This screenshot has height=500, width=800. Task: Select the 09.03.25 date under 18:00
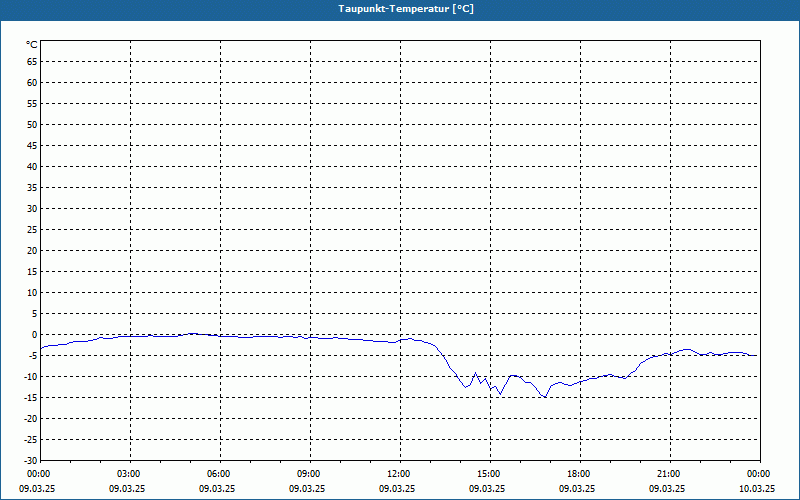(x=577, y=489)
